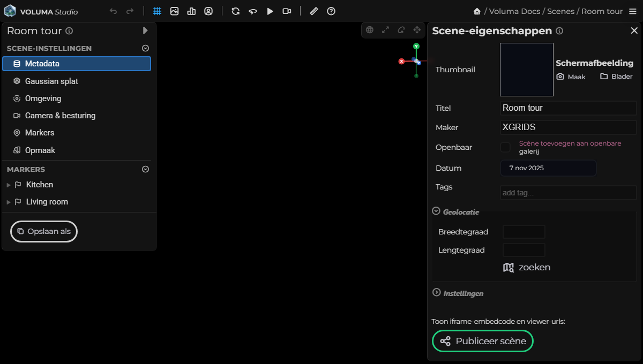643x364 pixels.
Task: Click the orbit rotate toolbar icon
Action: point(252,11)
